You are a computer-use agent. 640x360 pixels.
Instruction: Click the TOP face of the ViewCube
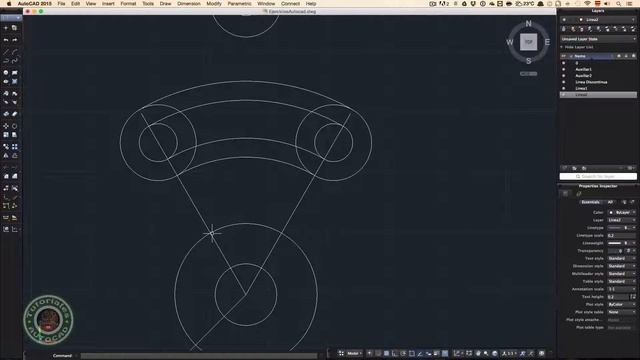pyautogui.click(x=529, y=42)
